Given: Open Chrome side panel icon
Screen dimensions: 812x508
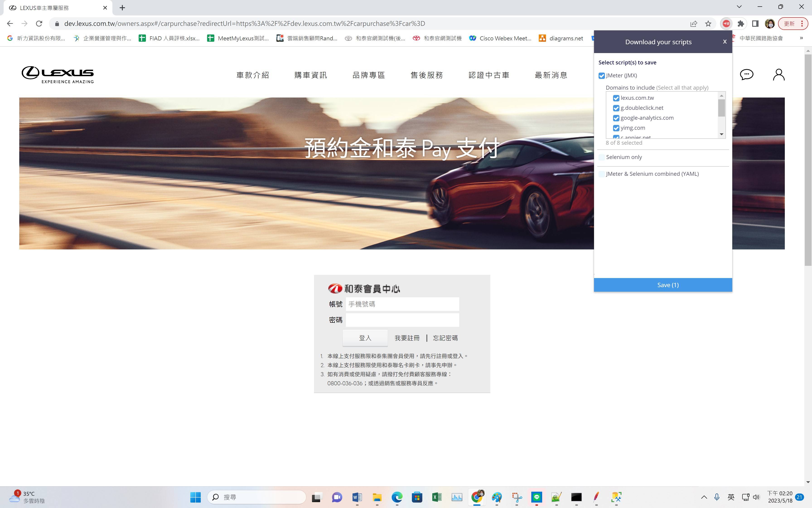Looking at the screenshot, I should click(755, 24).
